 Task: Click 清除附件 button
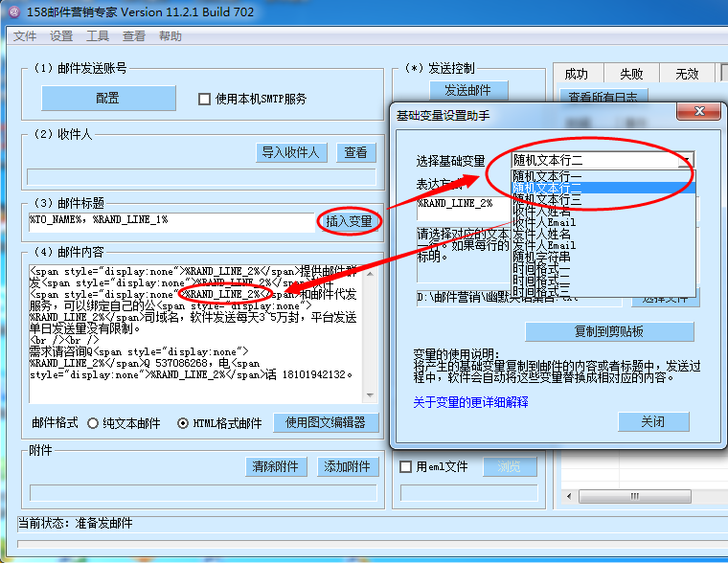tap(276, 466)
